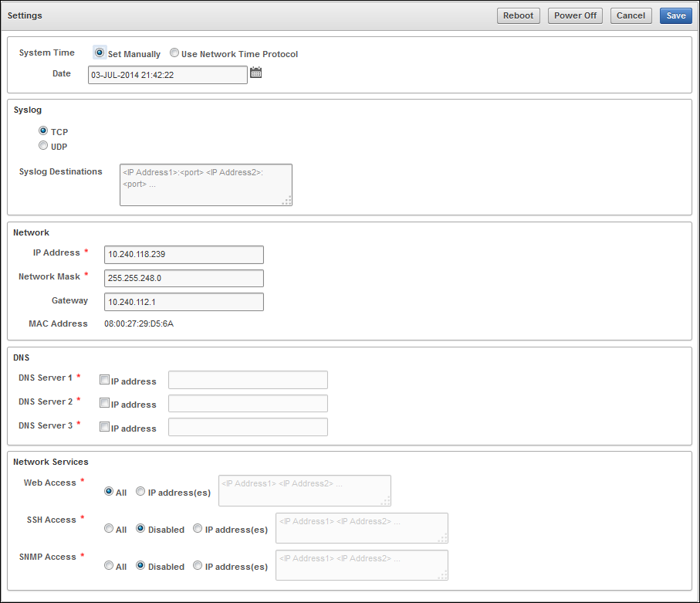Set Web Access to IP address(es)
Viewport: 700px width, 603px height.
click(x=140, y=491)
